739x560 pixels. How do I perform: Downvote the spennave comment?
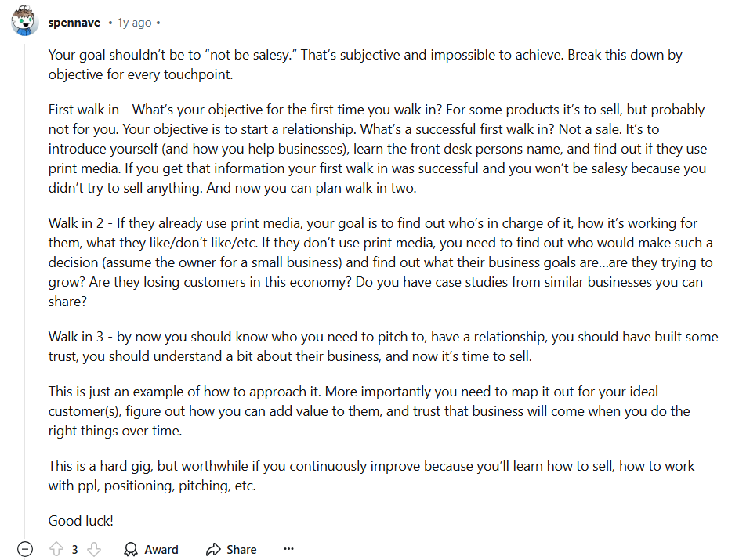pos(94,549)
